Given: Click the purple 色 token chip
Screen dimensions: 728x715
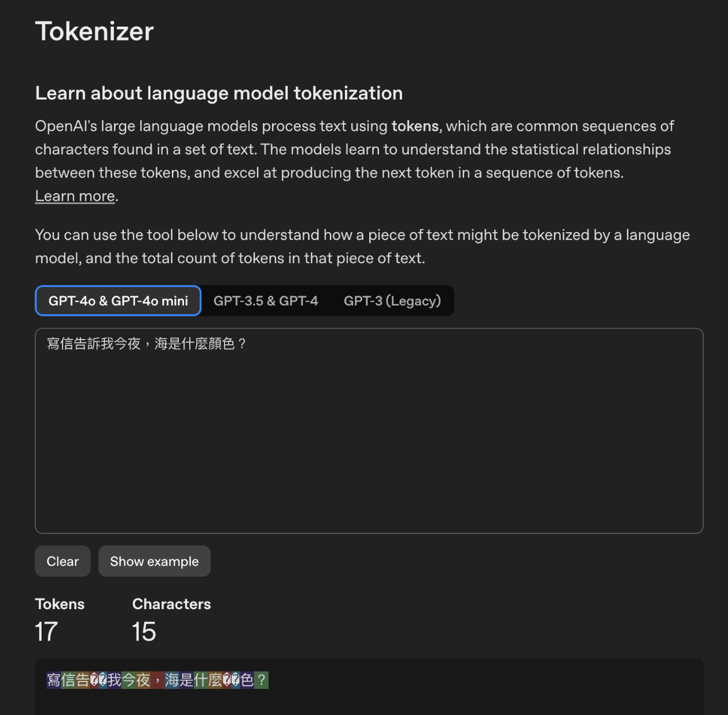Looking at the screenshot, I should 247,680.
